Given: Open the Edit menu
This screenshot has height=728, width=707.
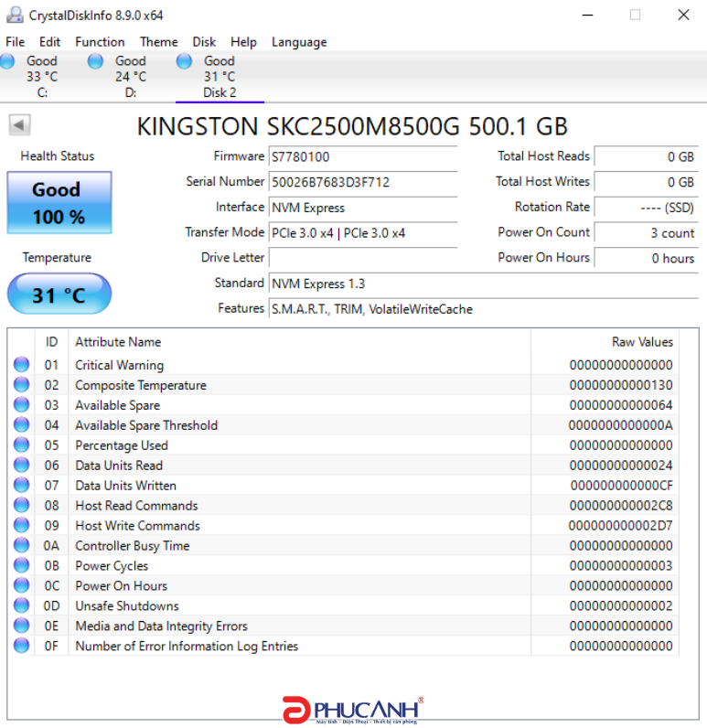Looking at the screenshot, I should (x=49, y=42).
